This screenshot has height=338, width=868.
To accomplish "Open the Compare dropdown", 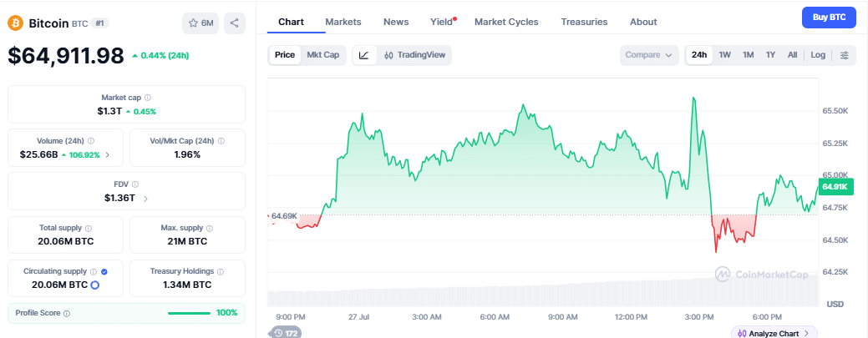I will [649, 55].
